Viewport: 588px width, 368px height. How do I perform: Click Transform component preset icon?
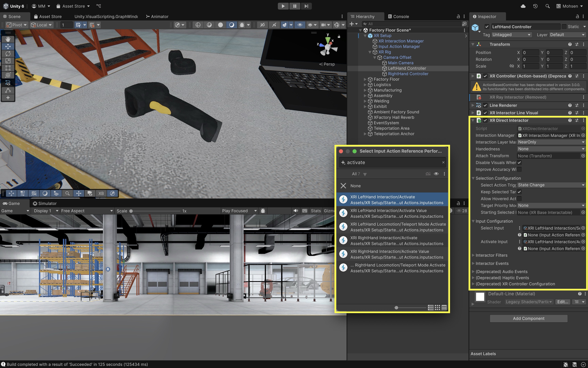pyautogui.click(x=577, y=44)
